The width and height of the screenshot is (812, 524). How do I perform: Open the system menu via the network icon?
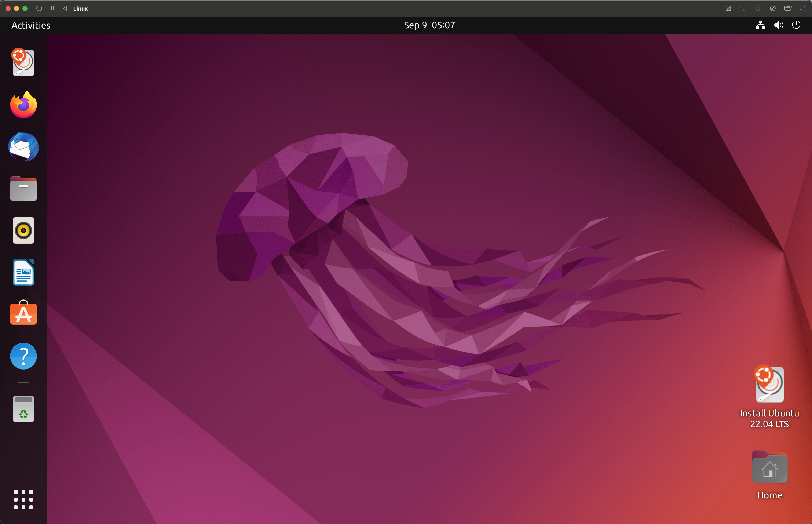761,25
